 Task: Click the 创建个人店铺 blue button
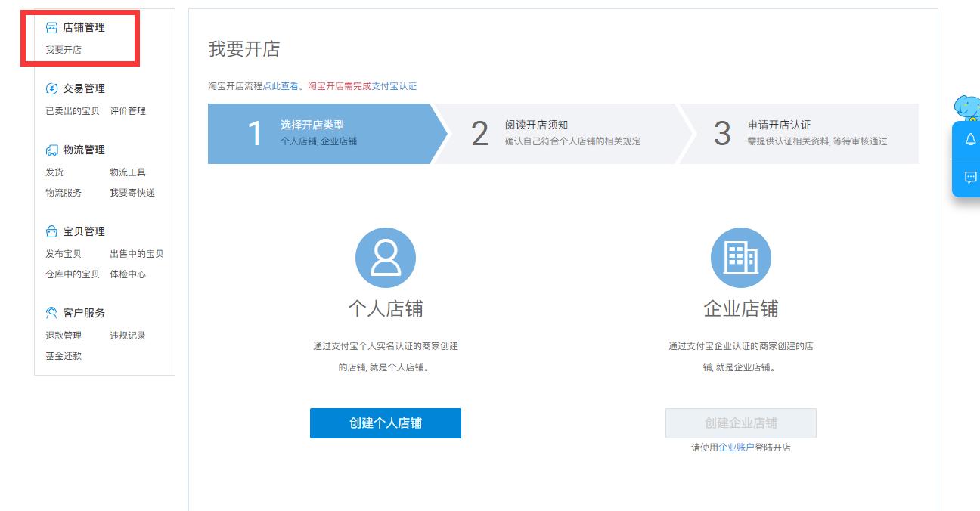coord(386,423)
